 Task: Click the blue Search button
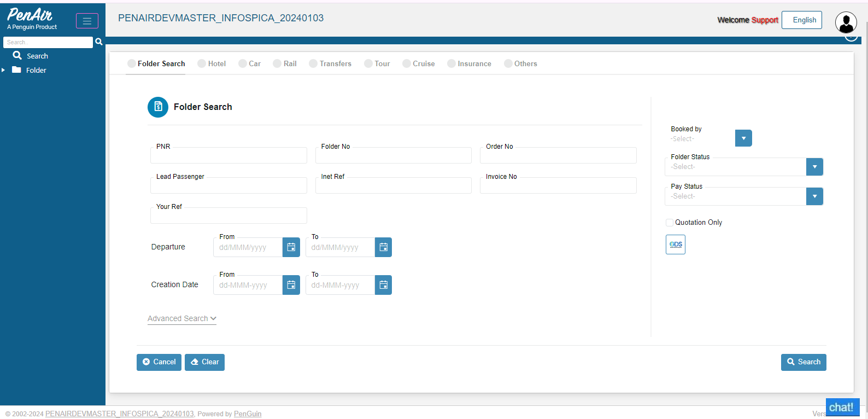pos(804,362)
